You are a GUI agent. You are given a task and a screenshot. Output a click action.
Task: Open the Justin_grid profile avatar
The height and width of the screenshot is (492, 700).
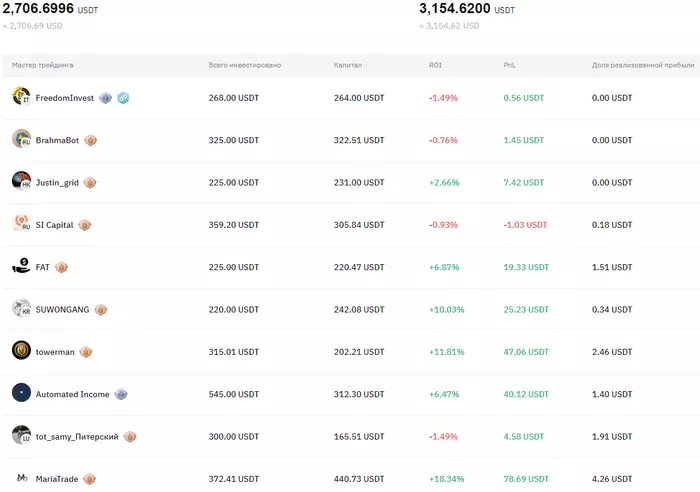tap(21, 181)
